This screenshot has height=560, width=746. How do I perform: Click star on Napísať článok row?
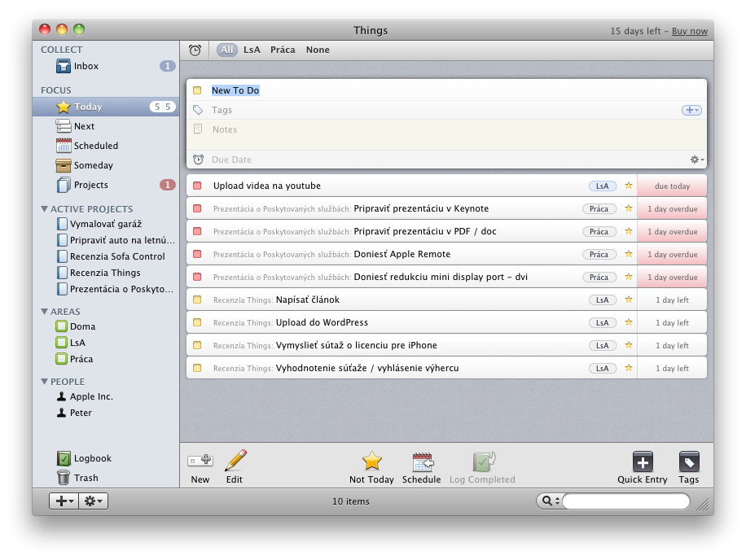[x=629, y=300]
